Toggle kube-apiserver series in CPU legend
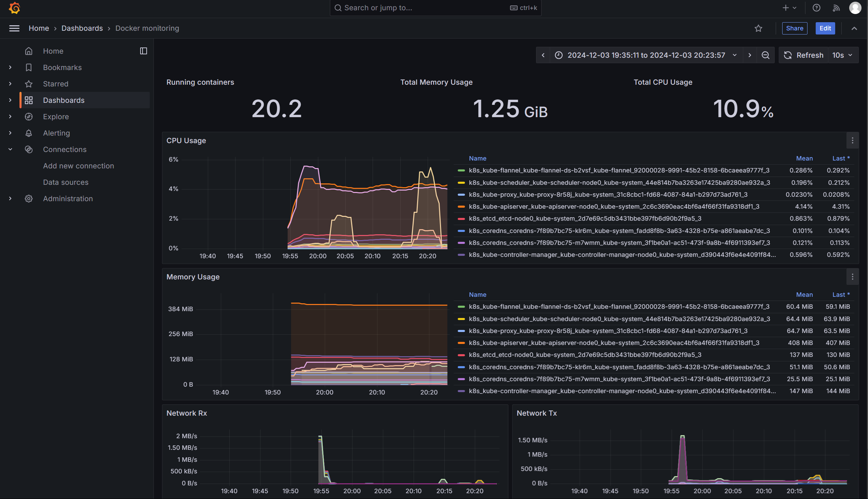The image size is (868, 499). point(614,207)
